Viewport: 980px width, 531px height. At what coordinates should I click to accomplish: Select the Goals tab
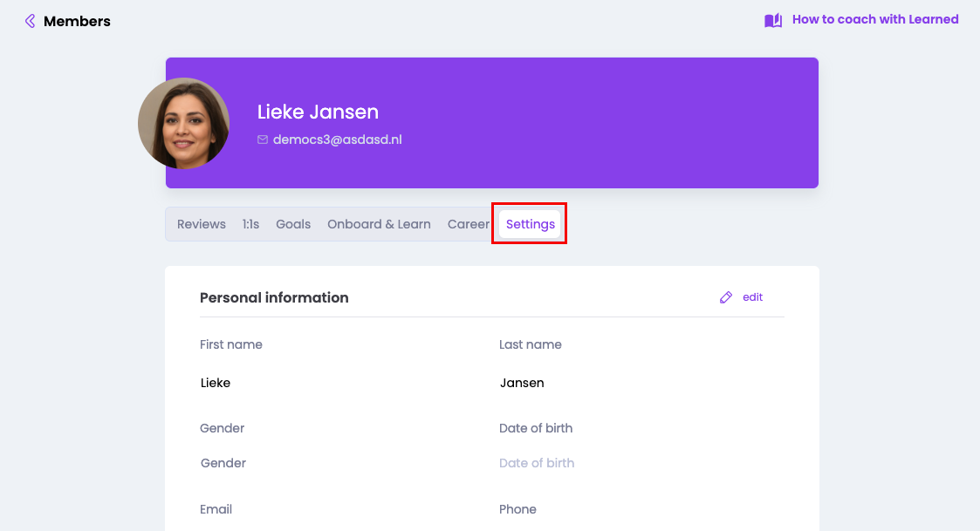pyautogui.click(x=293, y=224)
